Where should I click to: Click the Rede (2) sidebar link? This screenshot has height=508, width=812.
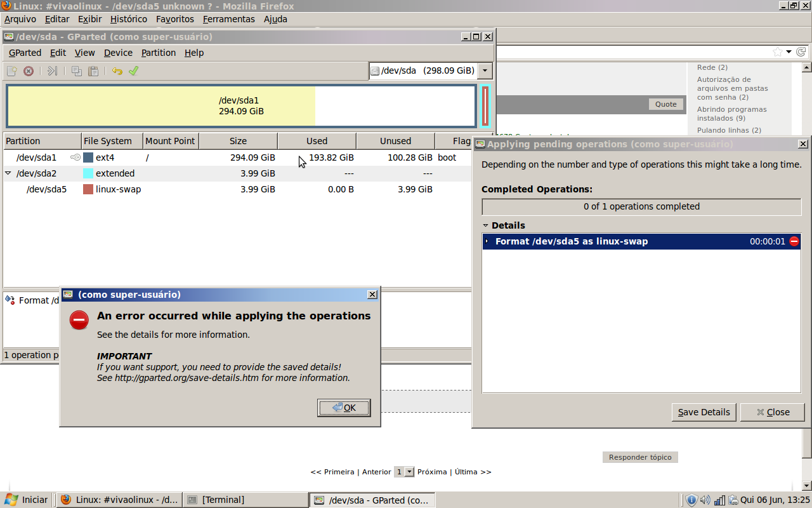(712, 67)
